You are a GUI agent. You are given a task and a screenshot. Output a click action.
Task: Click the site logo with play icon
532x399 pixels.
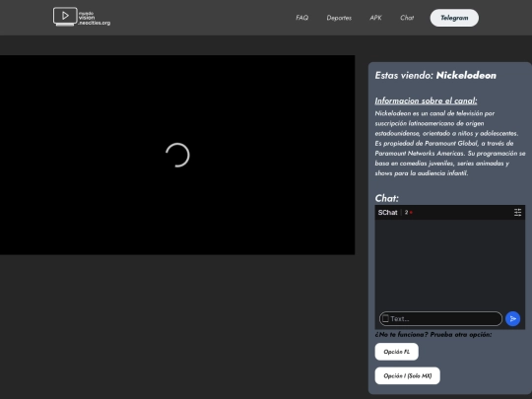click(x=82, y=17)
